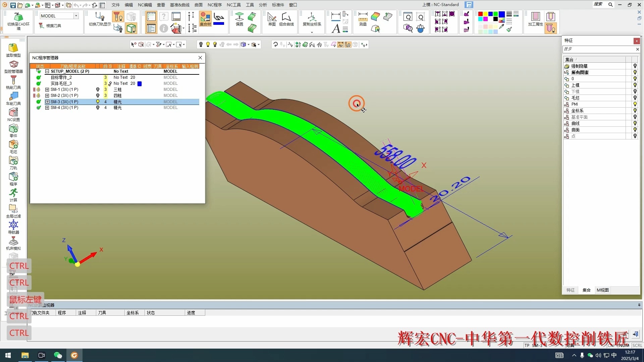This screenshot has width=644, height=362.
Task: Click the 根据刀具 button
Action: [50, 25]
